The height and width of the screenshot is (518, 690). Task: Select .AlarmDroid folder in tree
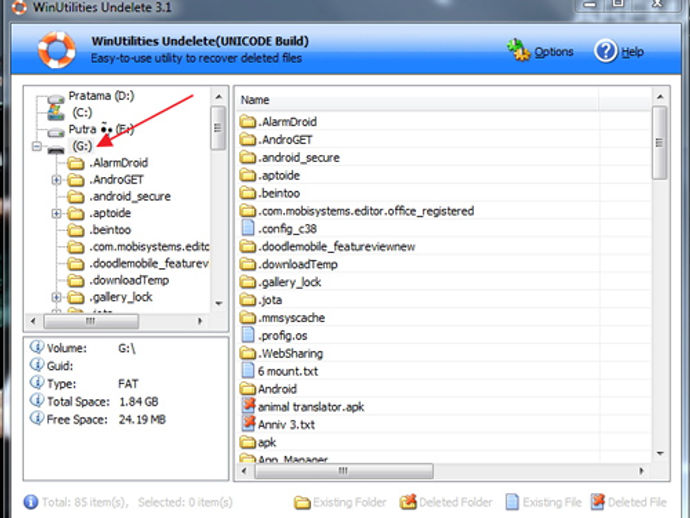coord(119,163)
